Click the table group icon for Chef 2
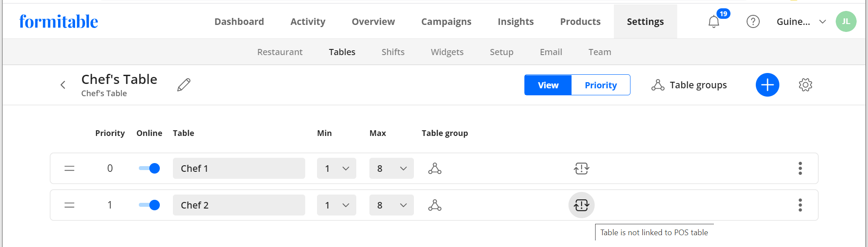 (x=434, y=205)
